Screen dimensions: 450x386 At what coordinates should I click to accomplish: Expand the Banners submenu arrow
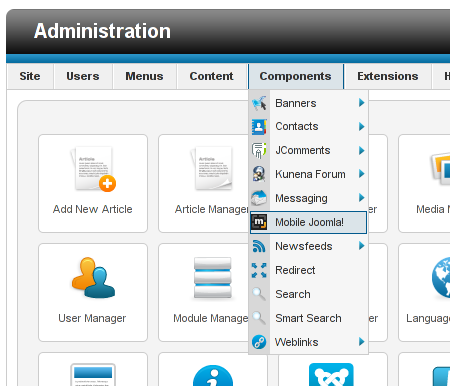[x=361, y=103]
